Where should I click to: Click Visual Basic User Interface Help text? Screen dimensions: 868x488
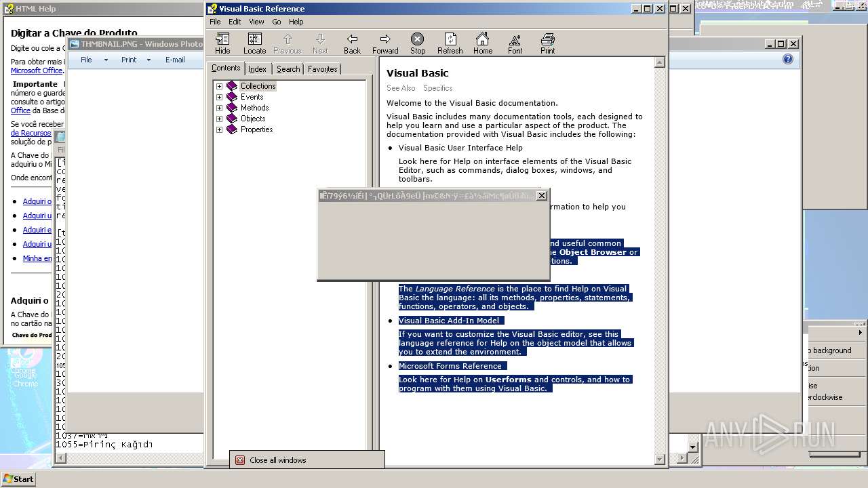click(460, 148)
